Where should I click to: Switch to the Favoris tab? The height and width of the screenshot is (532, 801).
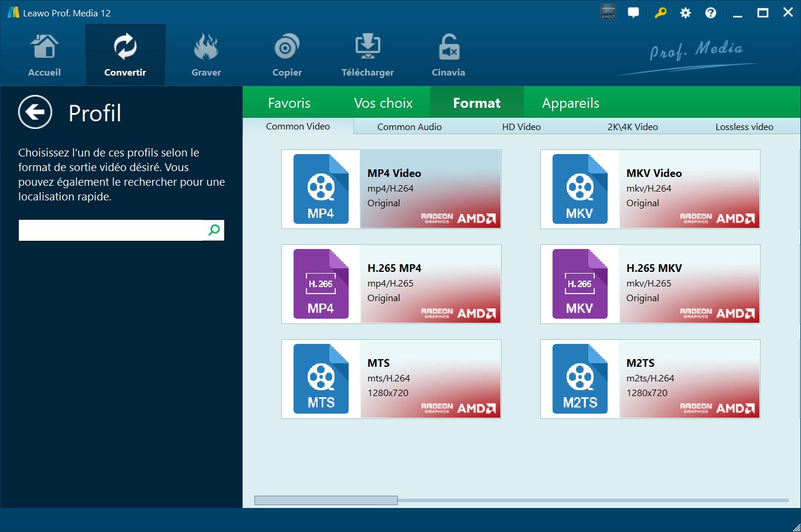289,103
